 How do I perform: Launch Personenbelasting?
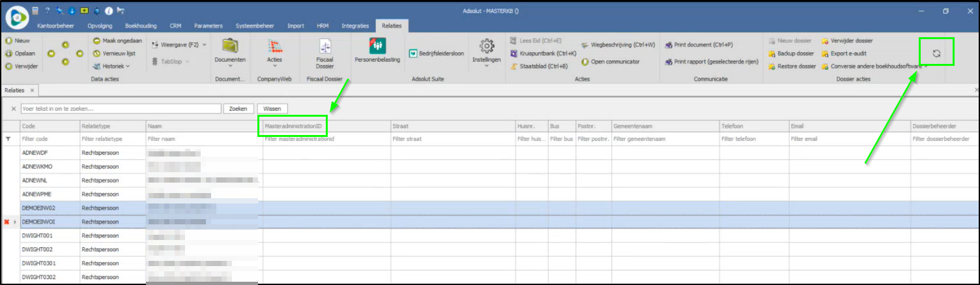tap(377, 51)
